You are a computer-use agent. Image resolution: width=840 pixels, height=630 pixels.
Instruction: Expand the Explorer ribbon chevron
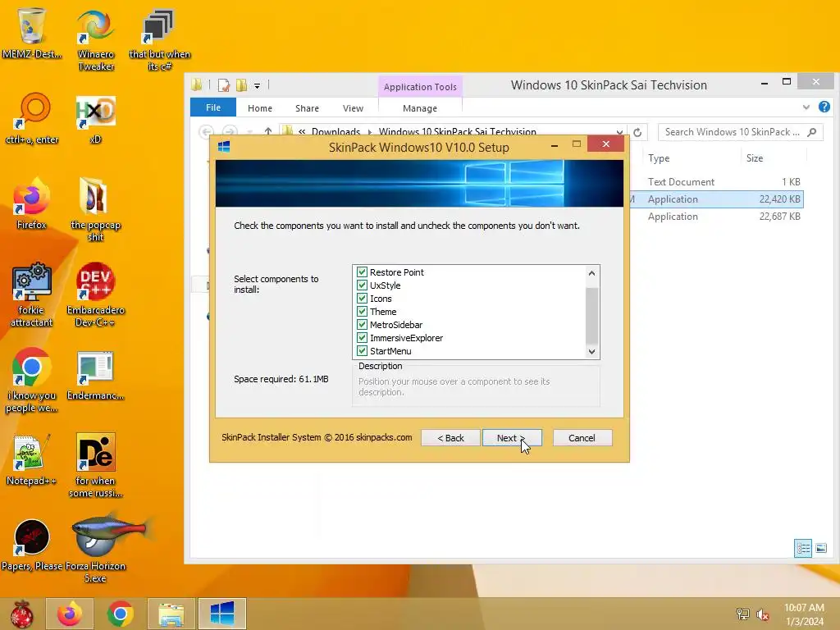(x=806, y=107)
